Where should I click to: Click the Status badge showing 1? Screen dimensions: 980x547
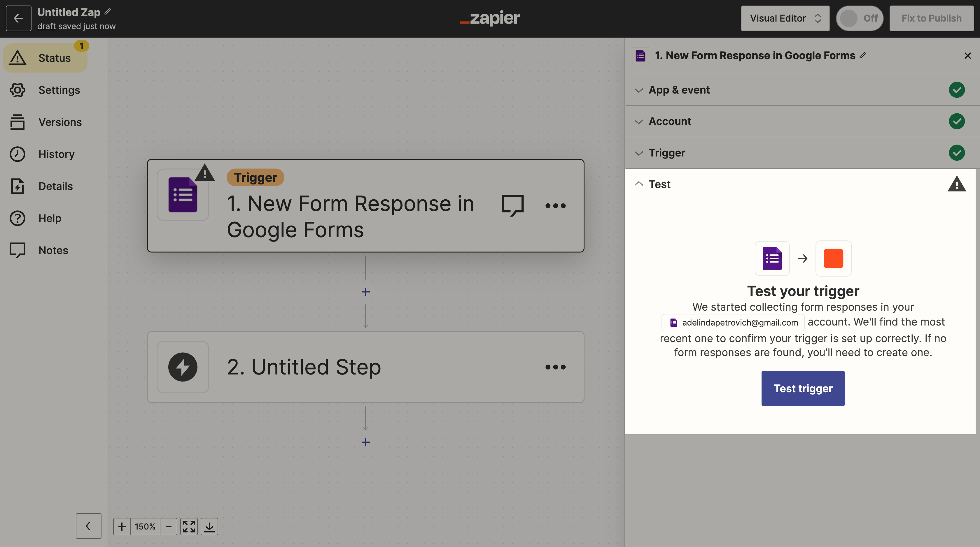pyautogui.click(x=81, y=46)
